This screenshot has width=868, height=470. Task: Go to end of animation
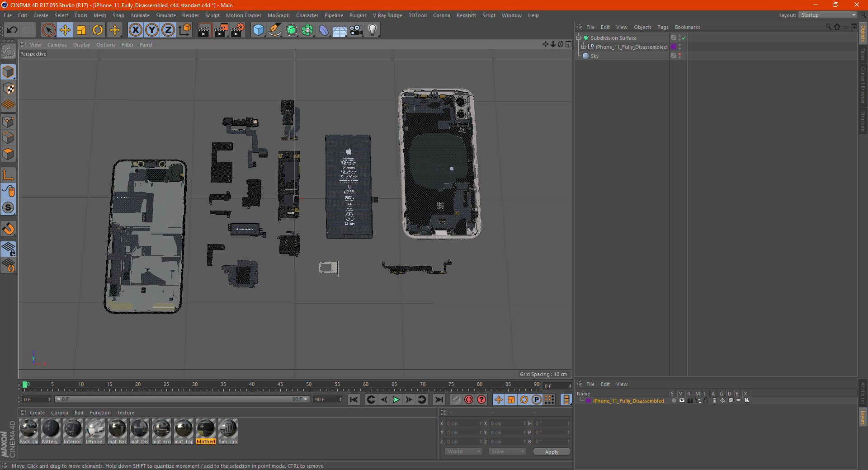point(439,399)
